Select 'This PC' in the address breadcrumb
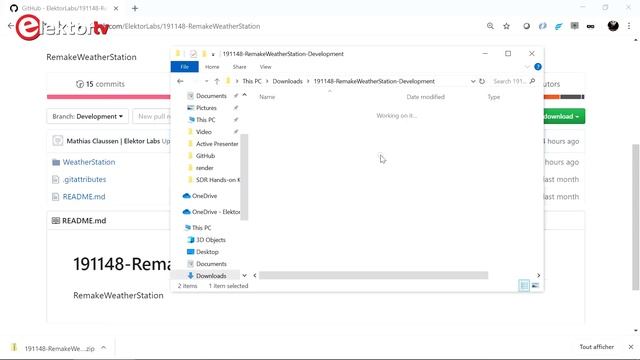Viewport: 640px width, 360px height. (251, 81)
